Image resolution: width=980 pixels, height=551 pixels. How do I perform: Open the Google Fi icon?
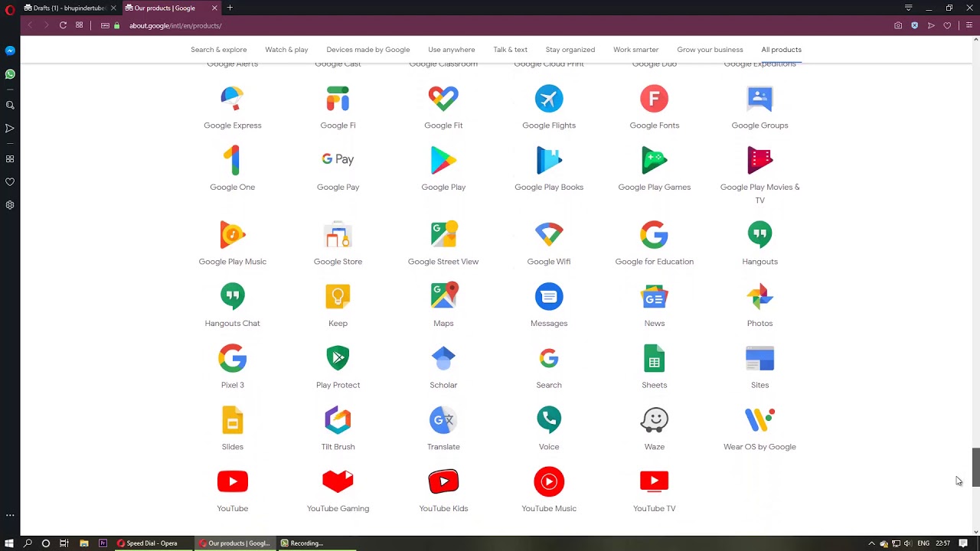coord(338,99)
